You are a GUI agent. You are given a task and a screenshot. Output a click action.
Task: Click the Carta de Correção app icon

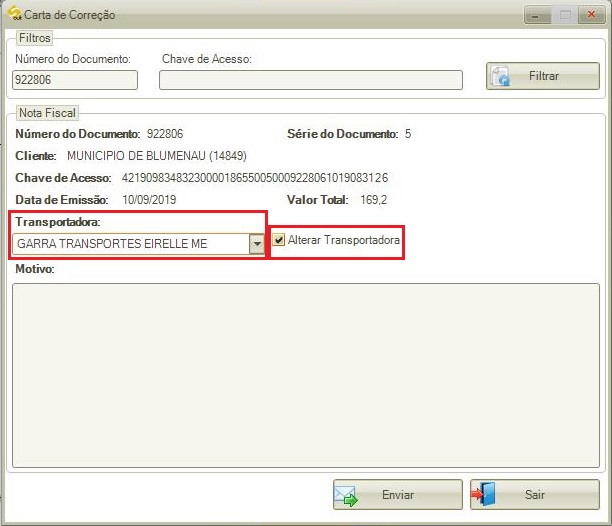point(15,13)
